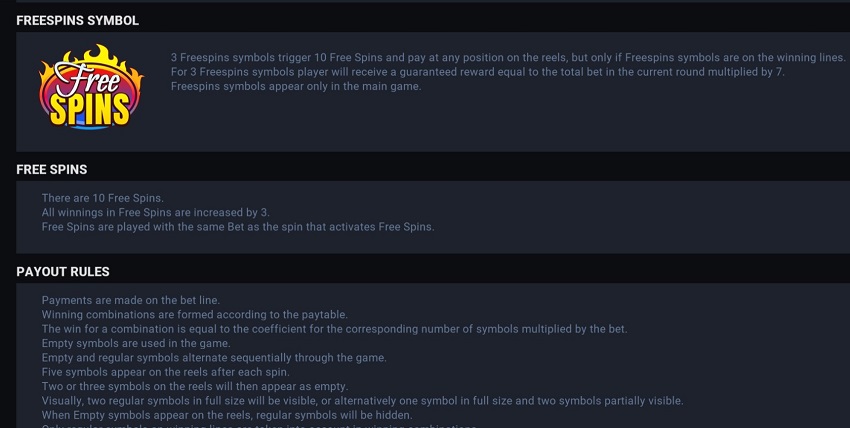This screenshot has width=850, height=428.
Task: Click the line starting 'Visually, two regular symbols'
Action: pyautogui.click(x=363, y=401)
